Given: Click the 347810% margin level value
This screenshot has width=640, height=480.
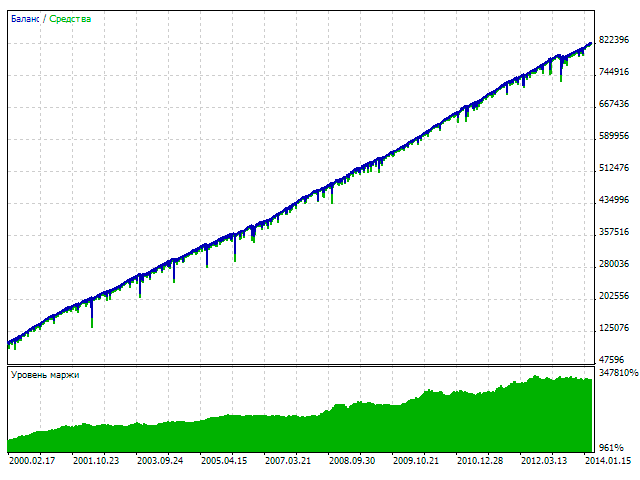Looking at the screenshot, I should pos(618,373).
